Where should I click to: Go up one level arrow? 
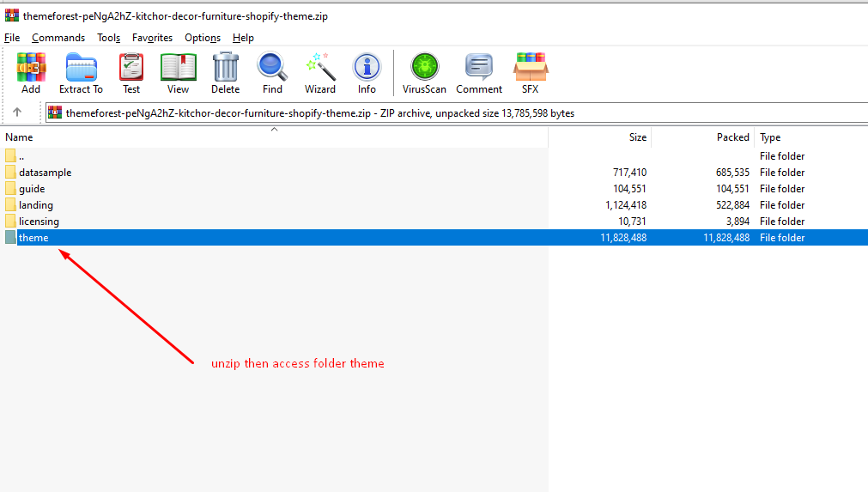[17, 112]
